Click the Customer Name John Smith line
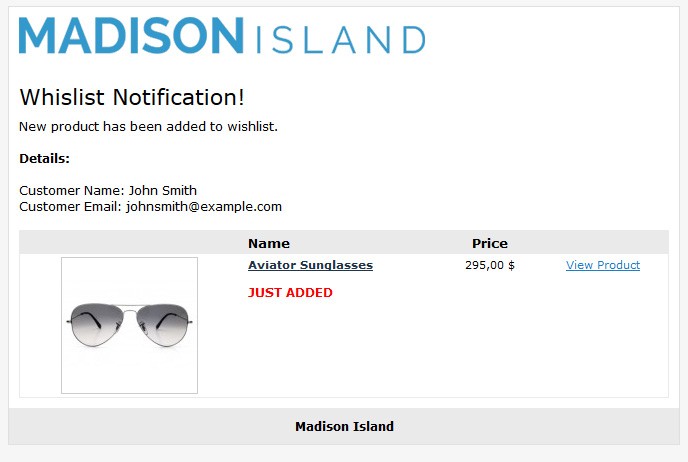The height and width of the screenshot is (462, 688). click(x=108, y=190)
